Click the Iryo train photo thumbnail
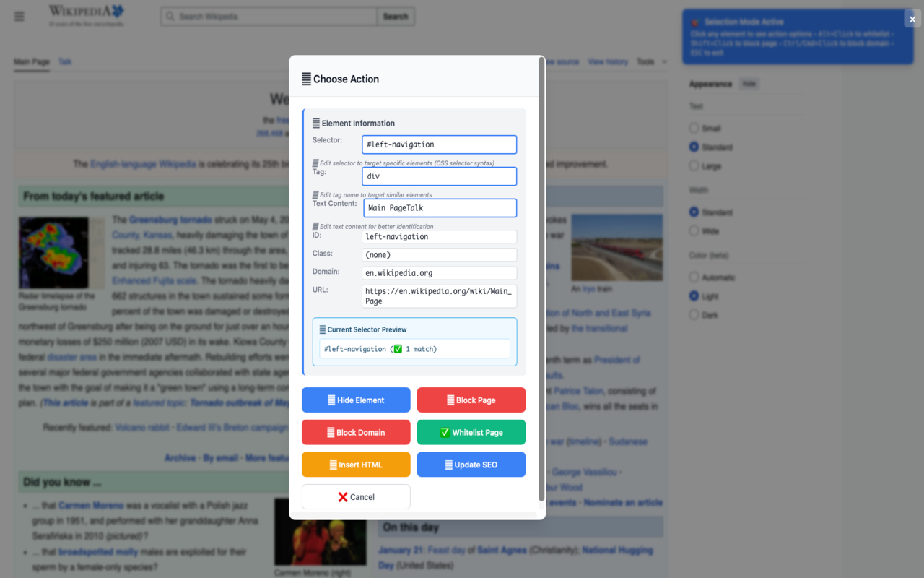 (617, 247)
